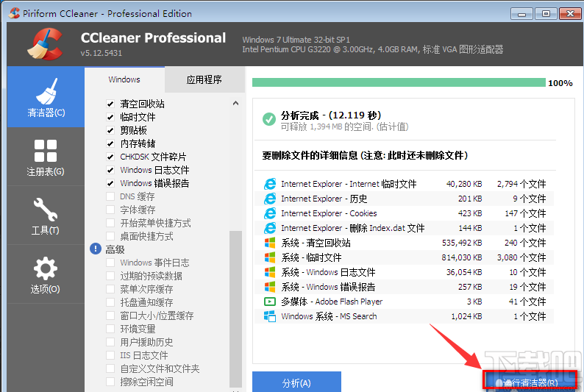Image resolution: width=584 pixels, height=392 pixels.
Task: Enable IIS 日志文件 checkbox
Action: click(110, 355)
